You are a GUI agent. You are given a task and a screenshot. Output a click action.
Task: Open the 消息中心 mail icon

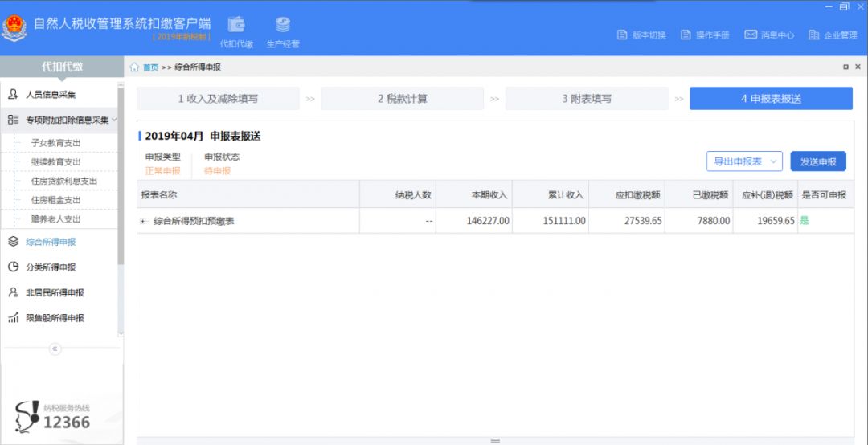[750, 35]
